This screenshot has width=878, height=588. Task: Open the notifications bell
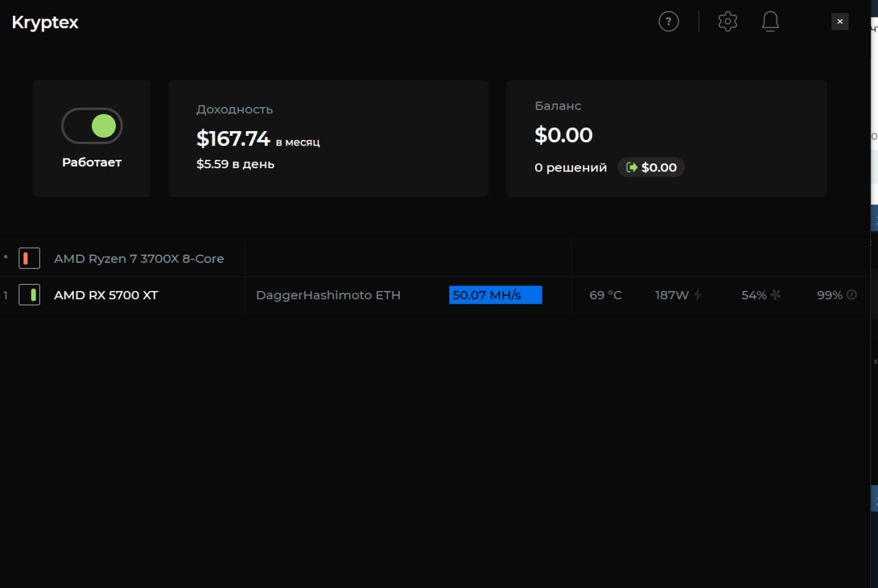pyautogui.click(x=770, y=21)
